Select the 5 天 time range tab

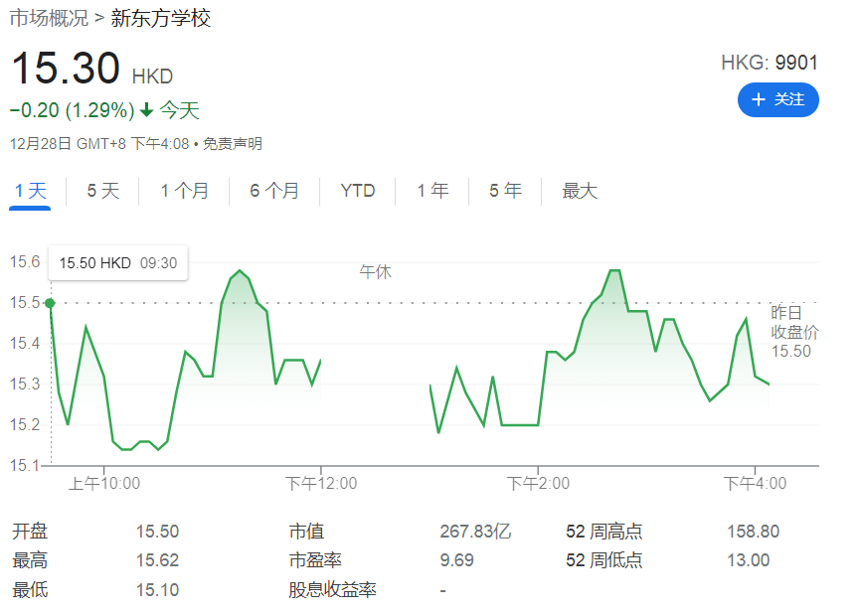pos(102,191)
